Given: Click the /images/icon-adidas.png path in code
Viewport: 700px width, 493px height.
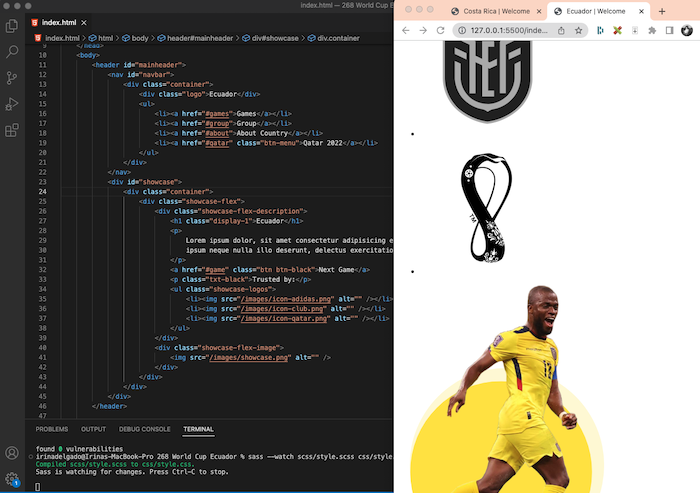Looking at the screenshot, I should [x=286, y=299].
